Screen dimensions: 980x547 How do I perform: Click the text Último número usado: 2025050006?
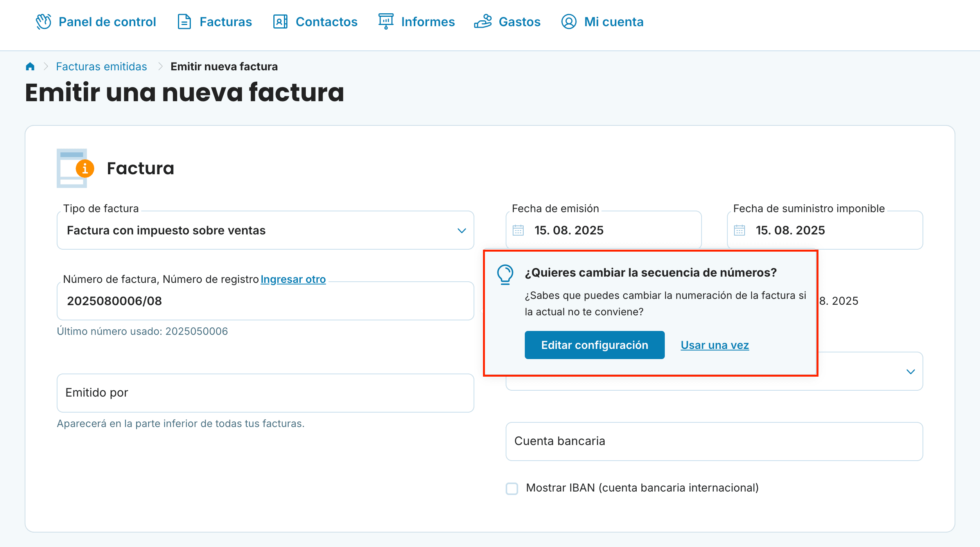[x=142, y=331]
